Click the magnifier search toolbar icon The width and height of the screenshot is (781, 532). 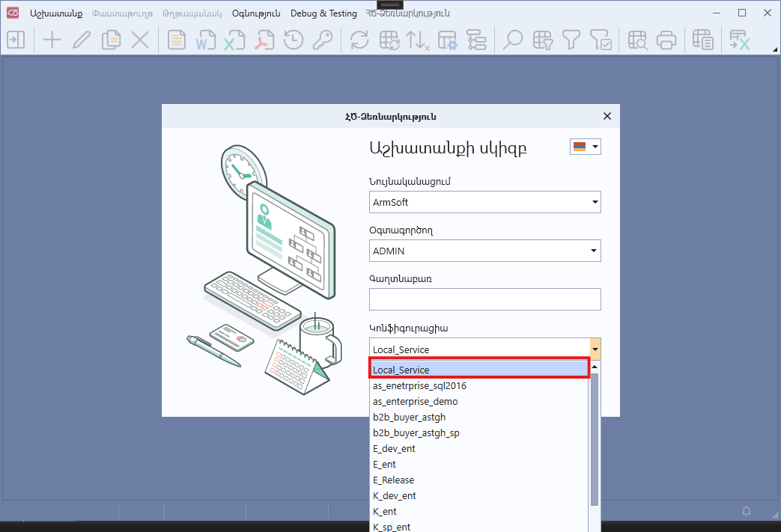coord(512,40)
